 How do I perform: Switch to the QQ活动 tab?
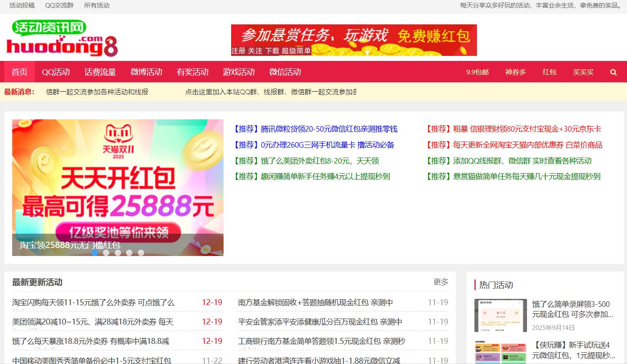coord(57,72)
